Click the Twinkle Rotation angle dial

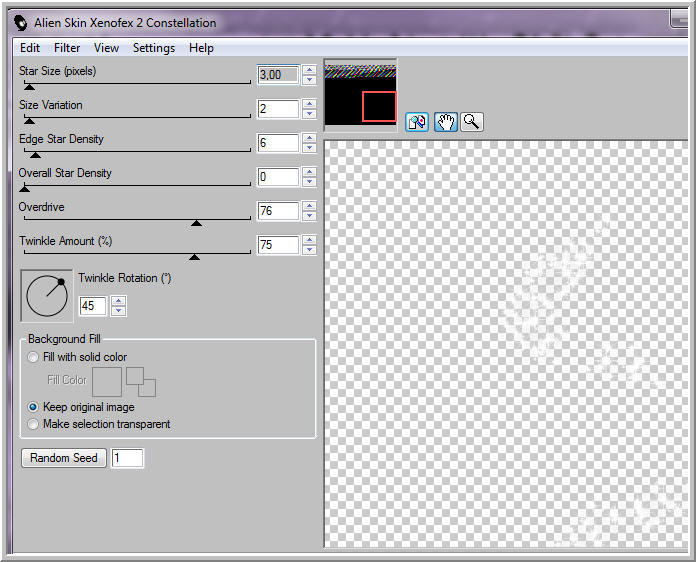pyautogui.click(x=47, y=296)
